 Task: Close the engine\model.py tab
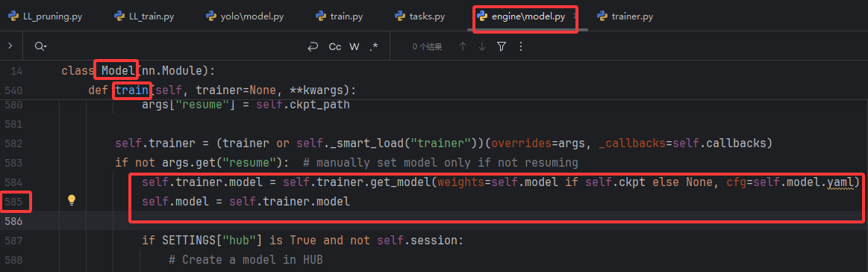575,16
